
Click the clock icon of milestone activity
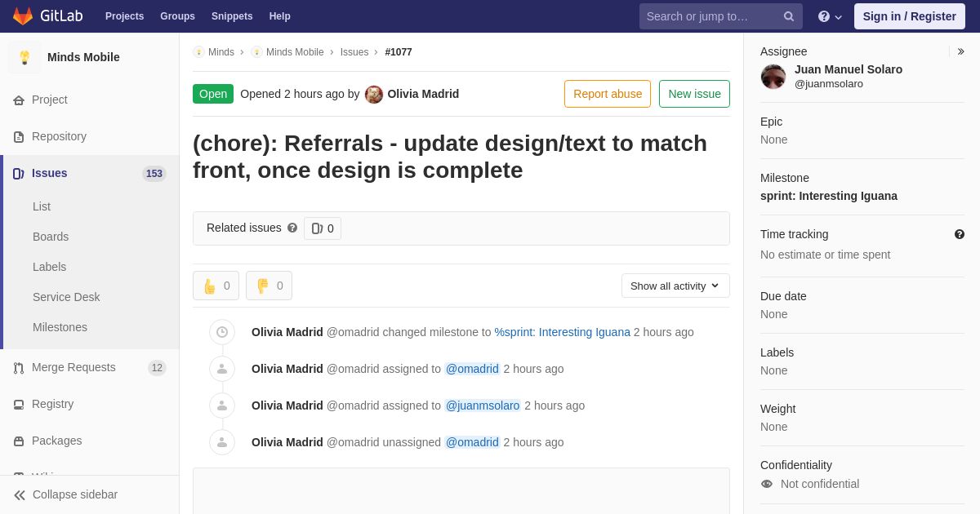click(x=222, y=332)
